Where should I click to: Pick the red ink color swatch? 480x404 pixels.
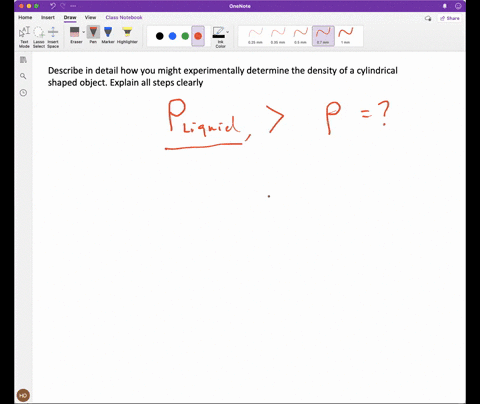click(198, 36)
